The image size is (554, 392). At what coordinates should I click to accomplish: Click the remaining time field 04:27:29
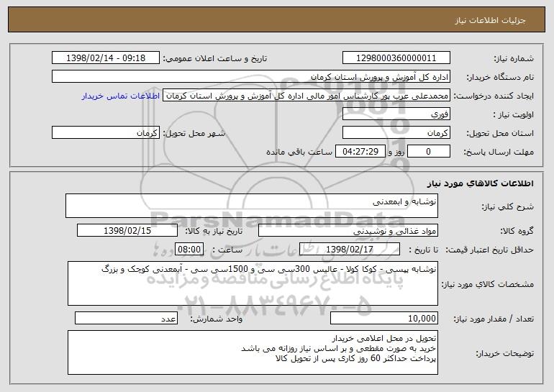[360, 152]
